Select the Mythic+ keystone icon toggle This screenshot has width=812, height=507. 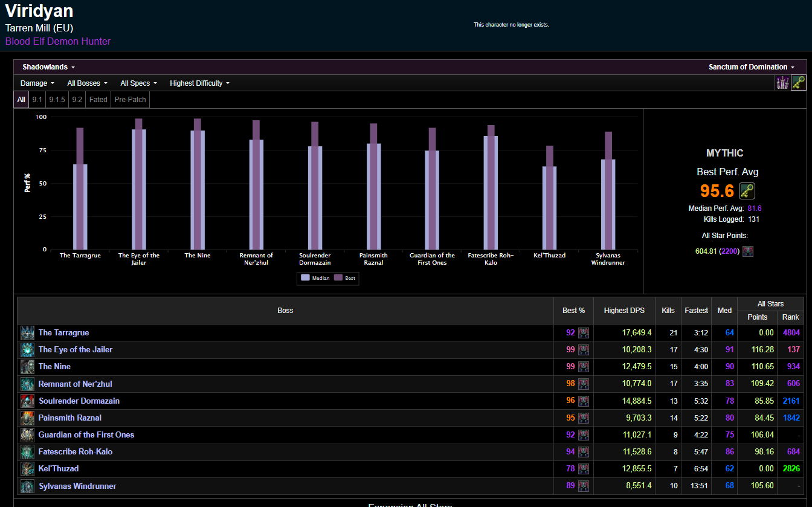[x=799, y=83]
